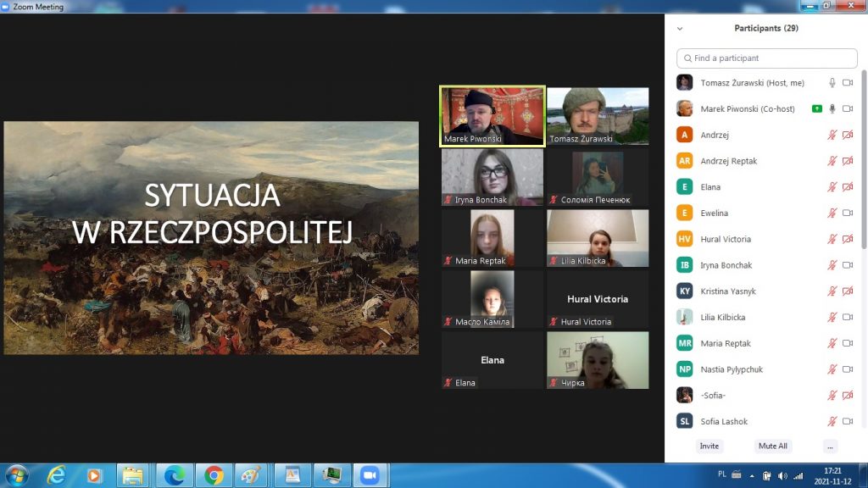Select Kristina Yasnyk in participants list
This screenshot has height=488, width=868.
(727, 291)
